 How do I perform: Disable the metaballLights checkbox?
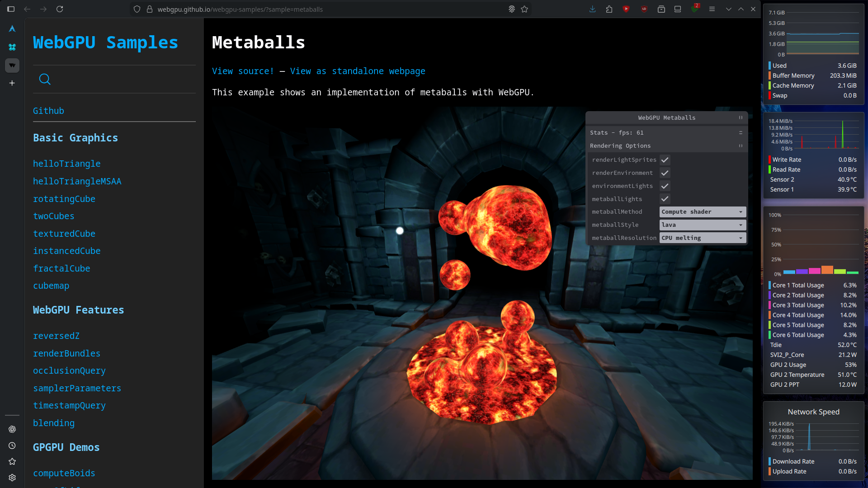pyautogui.click(x=665, y=199)
